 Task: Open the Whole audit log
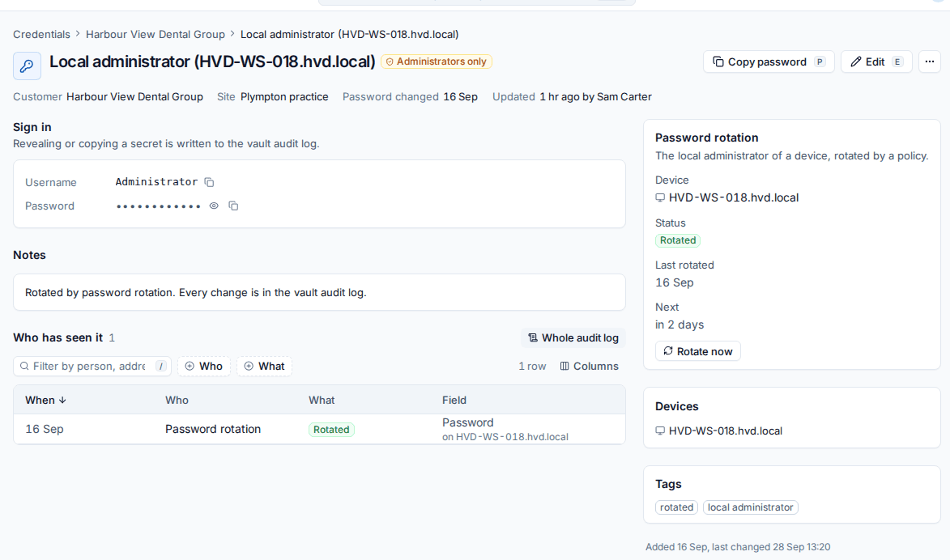(573, 337)
